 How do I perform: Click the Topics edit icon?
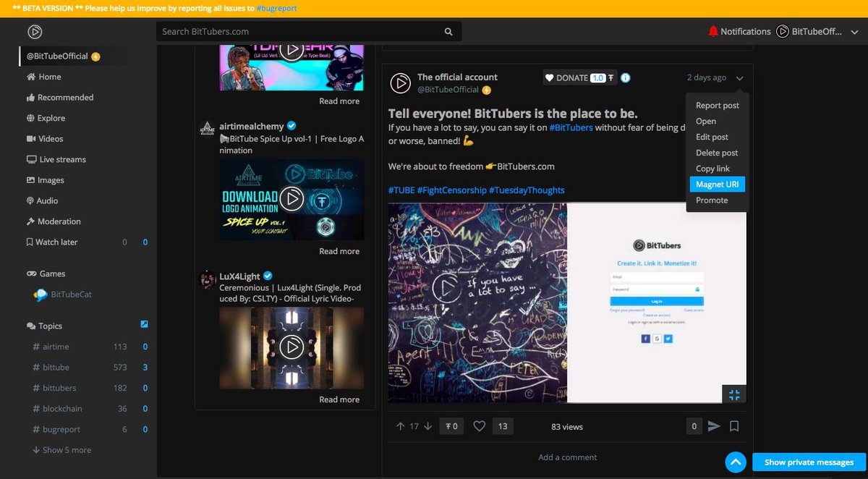pyautogui.click(x=145, y=324)
